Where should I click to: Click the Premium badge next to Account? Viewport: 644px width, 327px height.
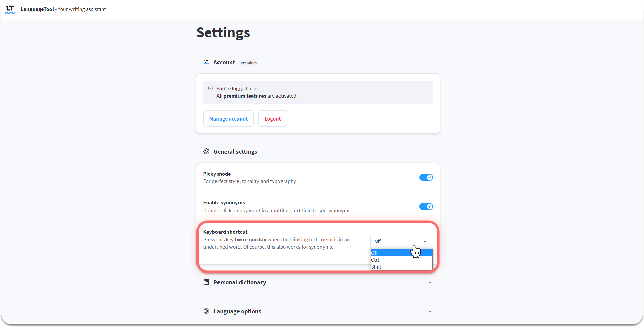[x=249, y=63]
